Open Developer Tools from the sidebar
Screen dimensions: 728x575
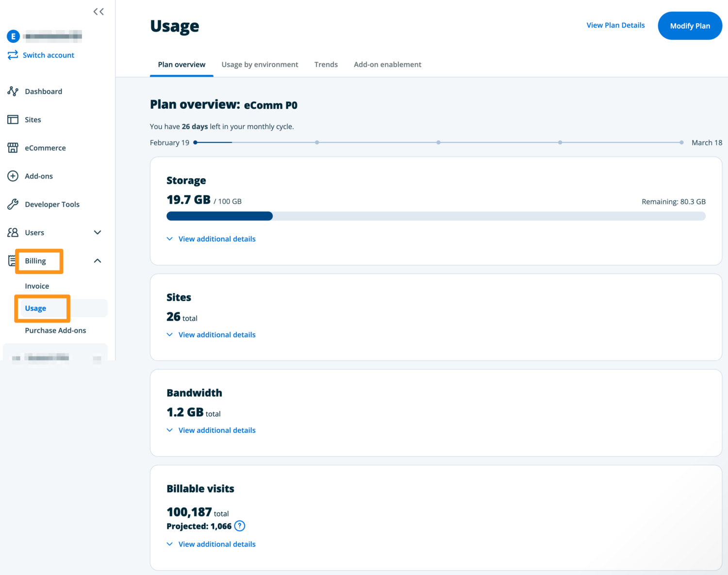52,204
